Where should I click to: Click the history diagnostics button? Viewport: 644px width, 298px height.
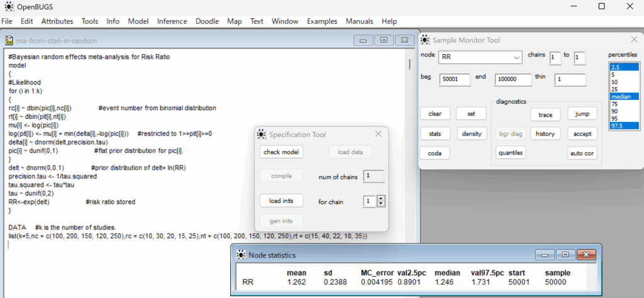pyautogui.click(x=545, y=133)
